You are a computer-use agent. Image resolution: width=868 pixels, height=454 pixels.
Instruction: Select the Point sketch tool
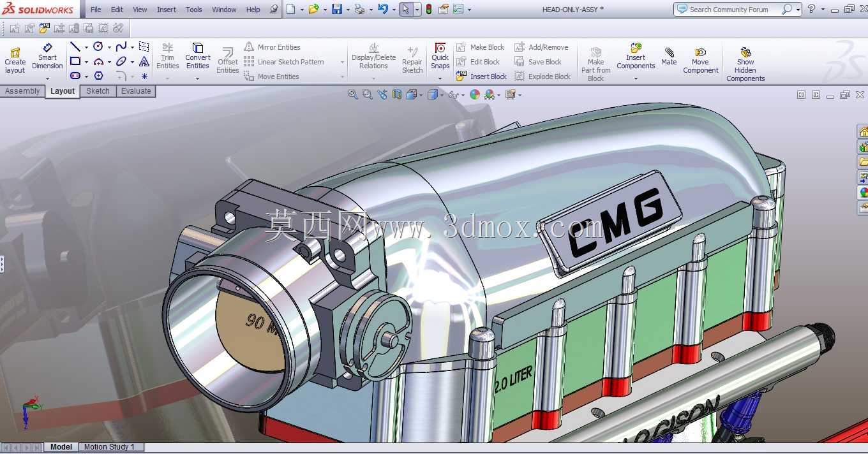[x=144, y=76]
